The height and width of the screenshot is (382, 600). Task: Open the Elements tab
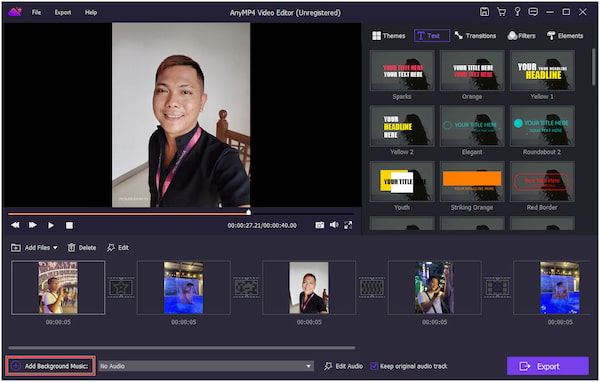pos(565,36)
